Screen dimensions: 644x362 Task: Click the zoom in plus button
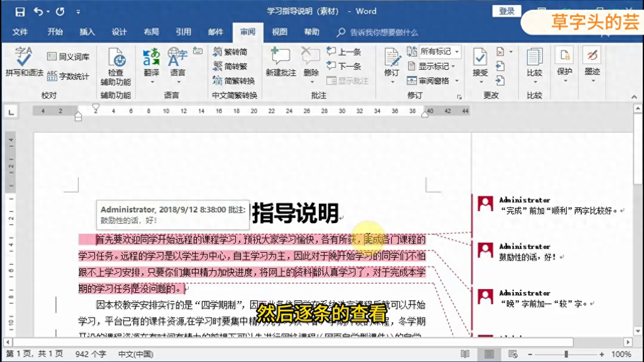[602, 354]
